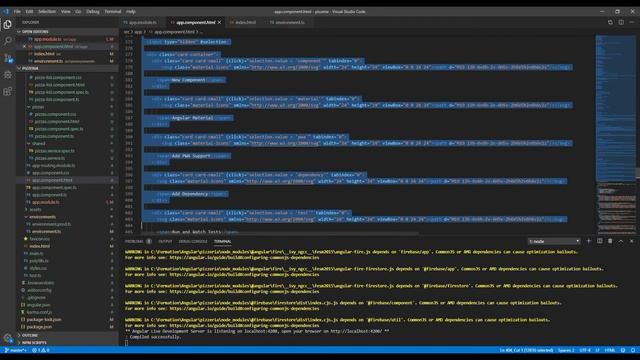Open errors and warnings count in status bar

41,350
